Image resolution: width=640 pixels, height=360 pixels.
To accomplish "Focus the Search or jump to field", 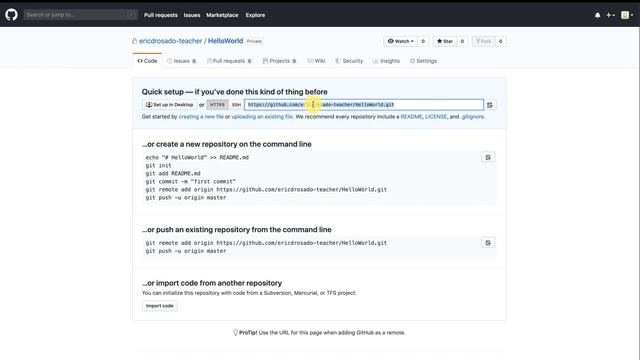I will pos(80,15).
